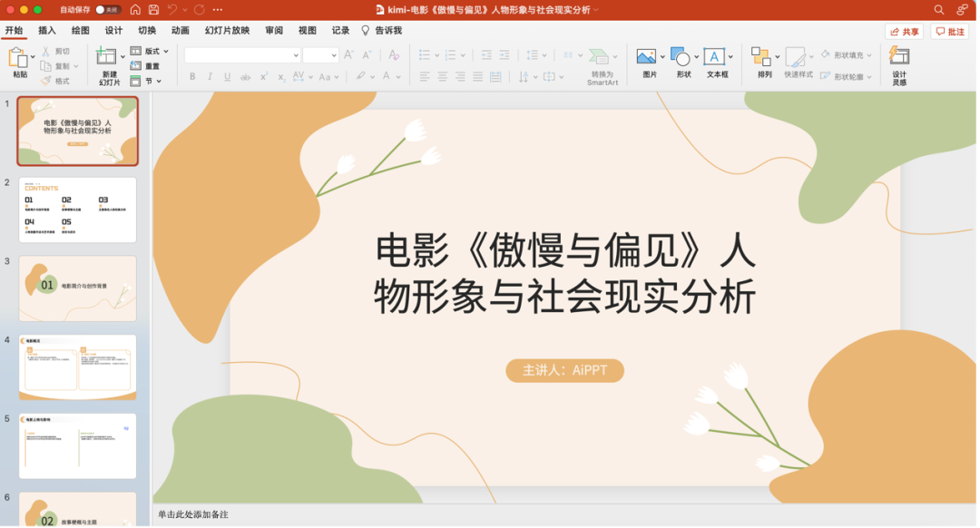This screenshot has height=528, width=980.
Task: Open the 视图 view tab
Action: pyautogui.click(x=307, y=30)
